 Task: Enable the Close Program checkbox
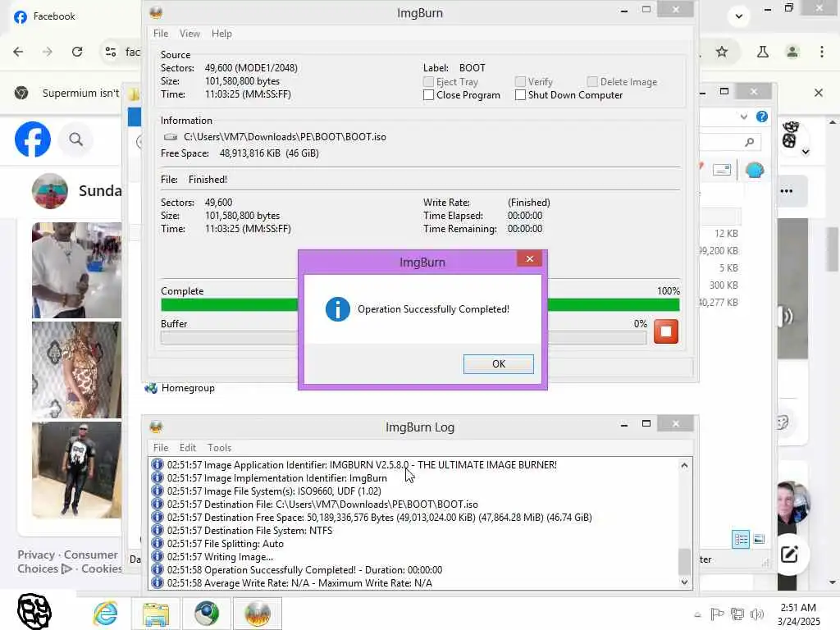point(428,95)
